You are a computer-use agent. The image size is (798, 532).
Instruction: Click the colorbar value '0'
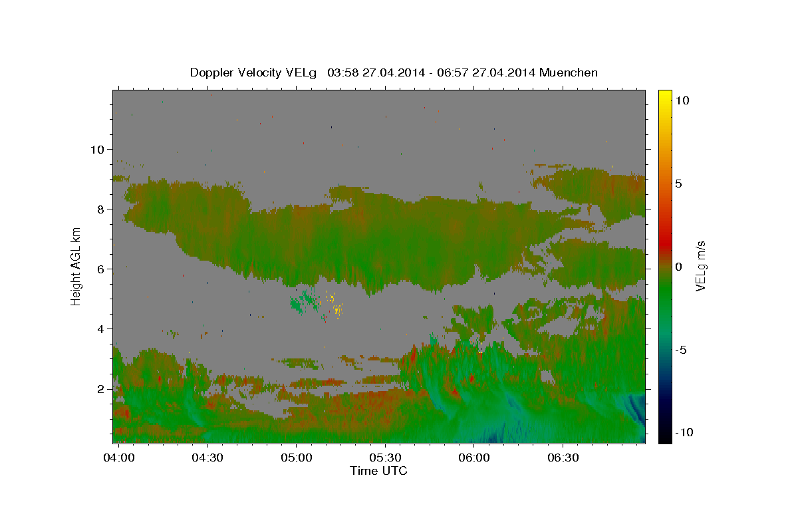pos(678,267)
